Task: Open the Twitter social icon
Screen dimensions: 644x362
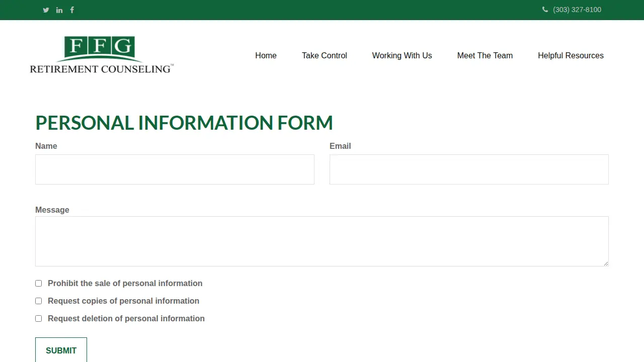Action: [46, 10]
